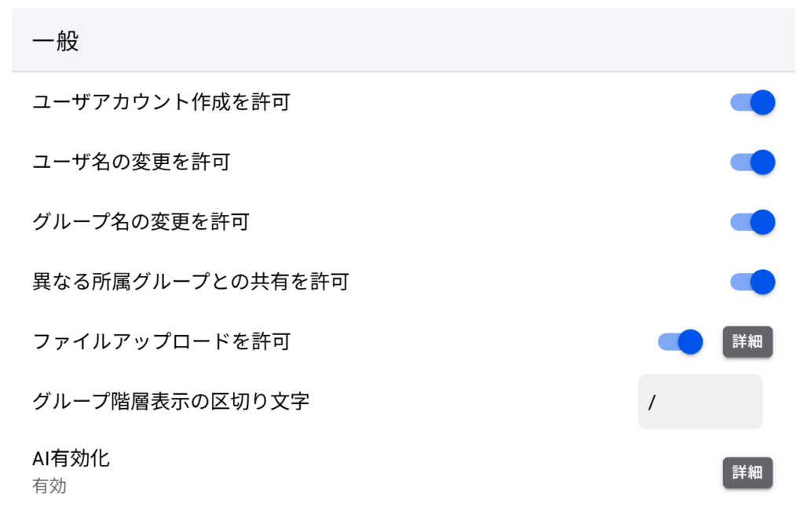Click the AI有効化 setting title
Image resolution: width=804 pixels, height=532 pixels.
click(x=71, y=458)
